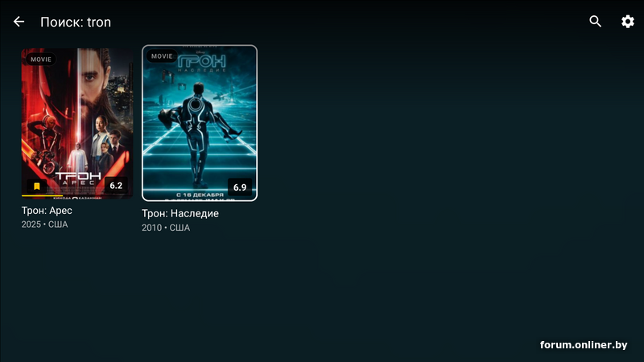The height and width of the screenshot is (362, 644).
Task: Open settings via the gear icon
Action: tap(628, 22)
